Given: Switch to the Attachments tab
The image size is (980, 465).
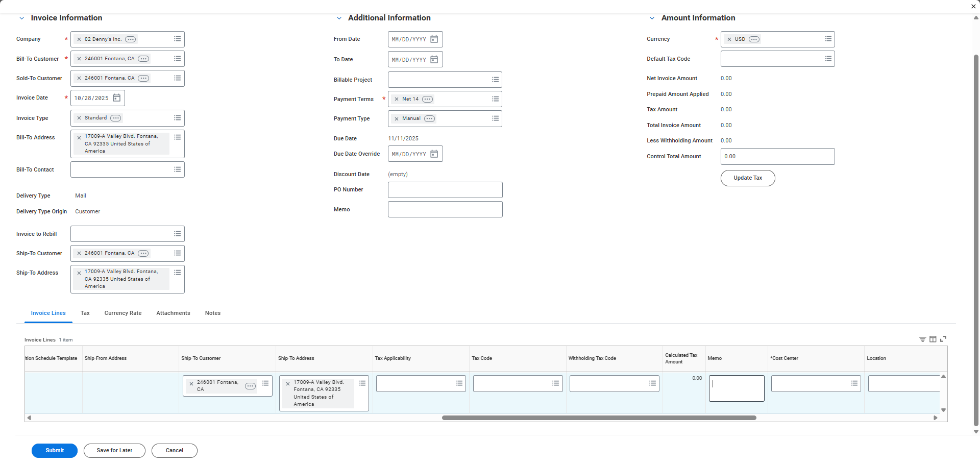Looking at the screenshot, I should [173, 313].
